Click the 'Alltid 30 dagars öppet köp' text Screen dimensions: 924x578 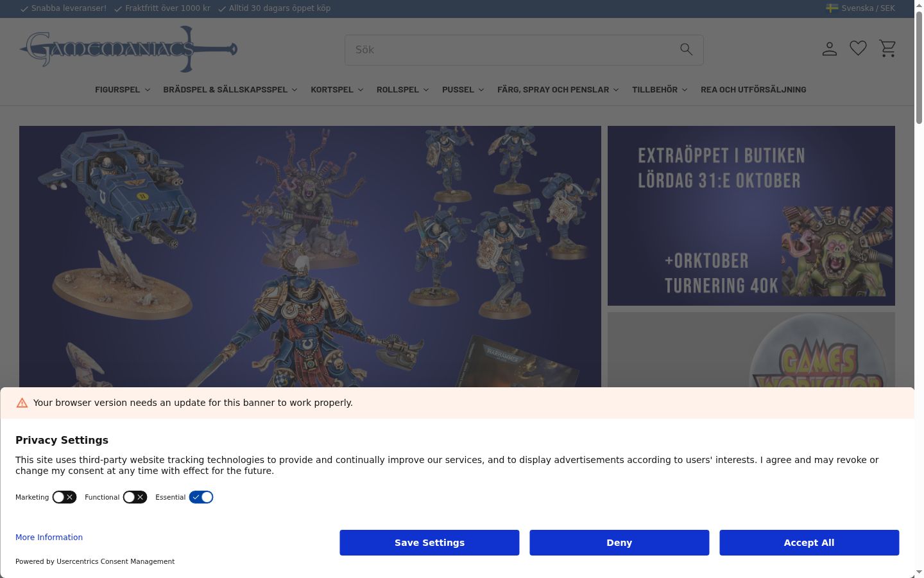(x=280, y=8)
